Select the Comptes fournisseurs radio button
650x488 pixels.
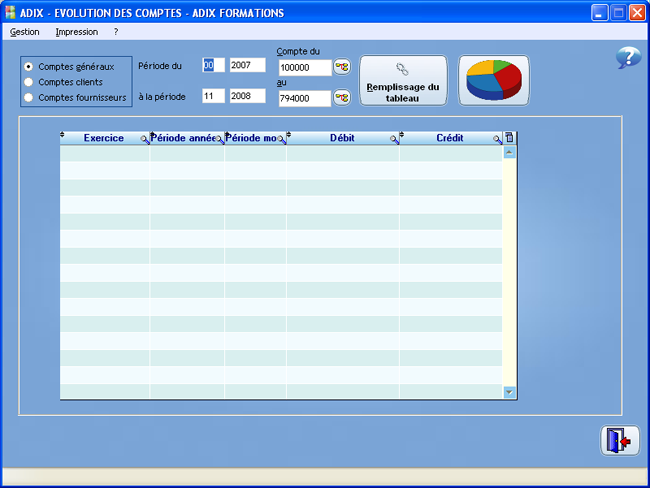pos(28,97)
